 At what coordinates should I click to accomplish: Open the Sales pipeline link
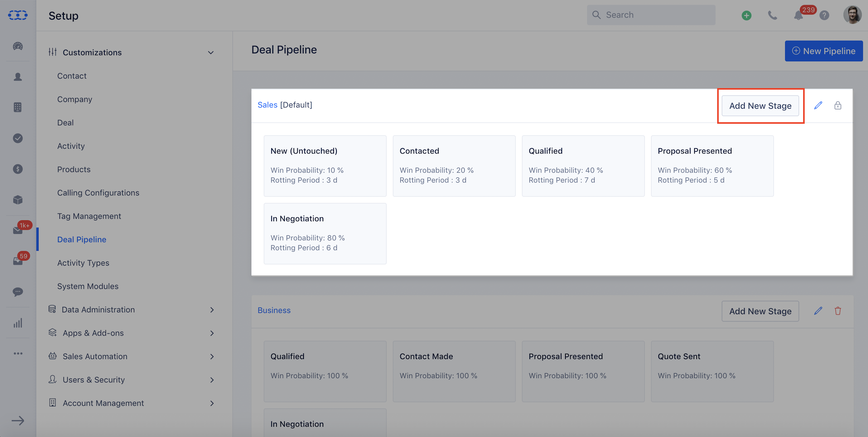point(268,105)
